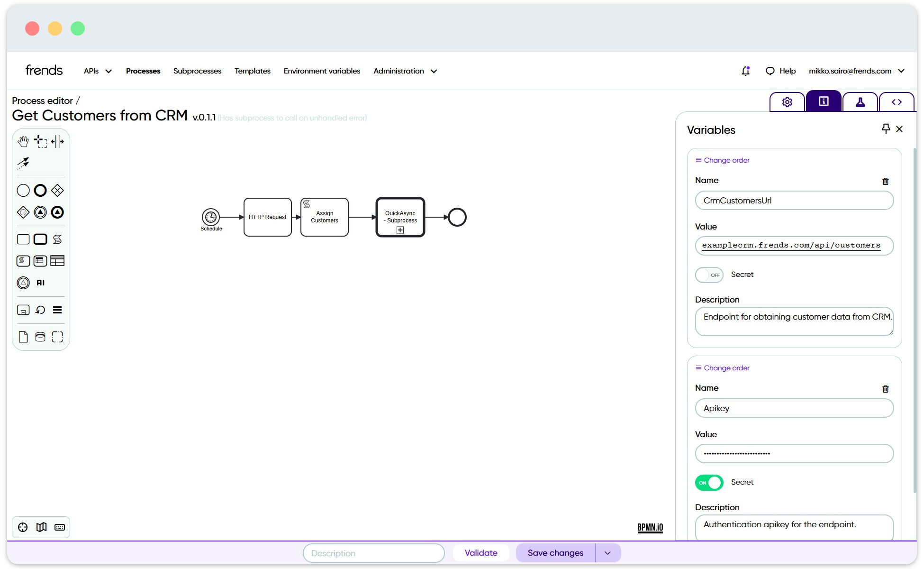Open the Save changes dropdown arrow
This screenshot has width=924, height=569.
tap(607, 552)
